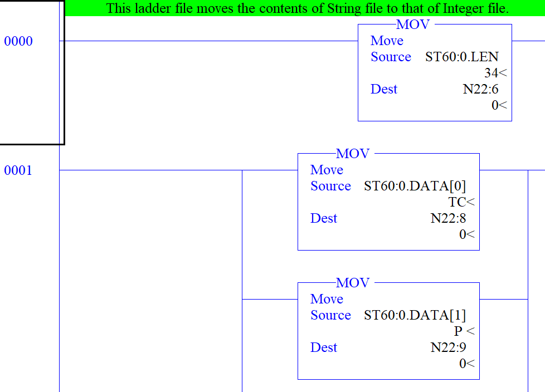The image size is (545, 392).
Task: Click MOV title of the DATA[0] block
Action: pyautogui.click(x=353, y=154)
